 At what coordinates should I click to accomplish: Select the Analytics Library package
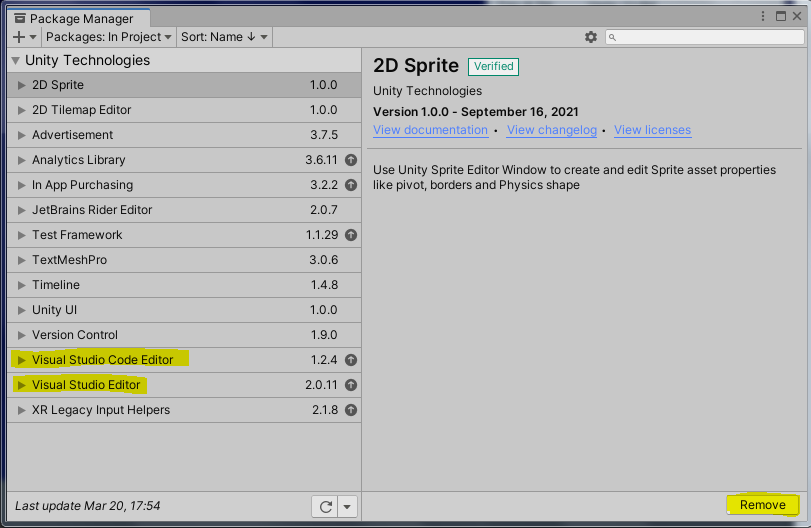click(x=184, y=160)
